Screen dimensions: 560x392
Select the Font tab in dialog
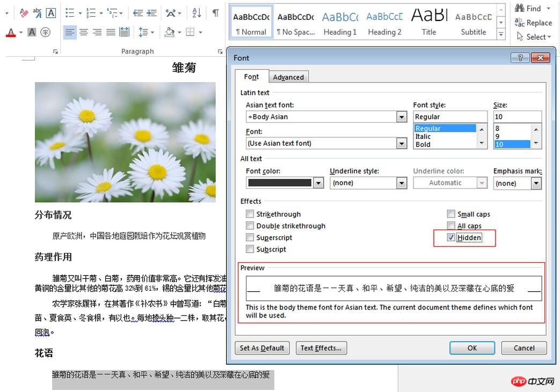[251, 77]
